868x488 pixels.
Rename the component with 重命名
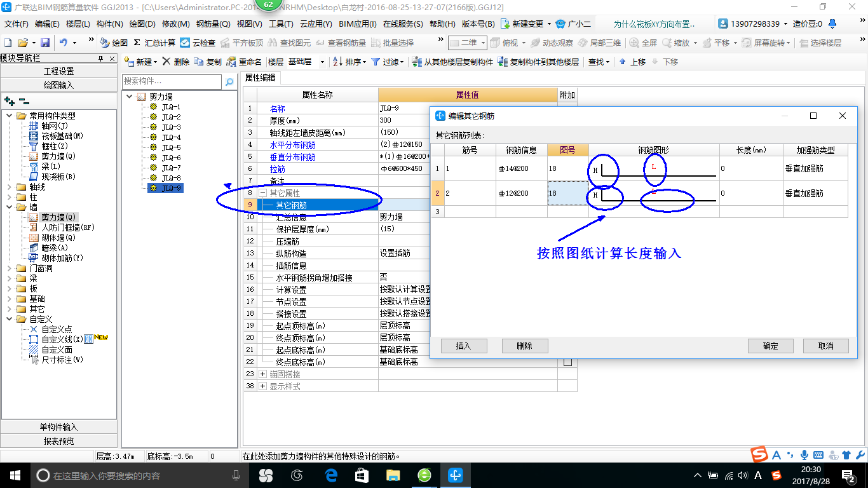point(244,62)
